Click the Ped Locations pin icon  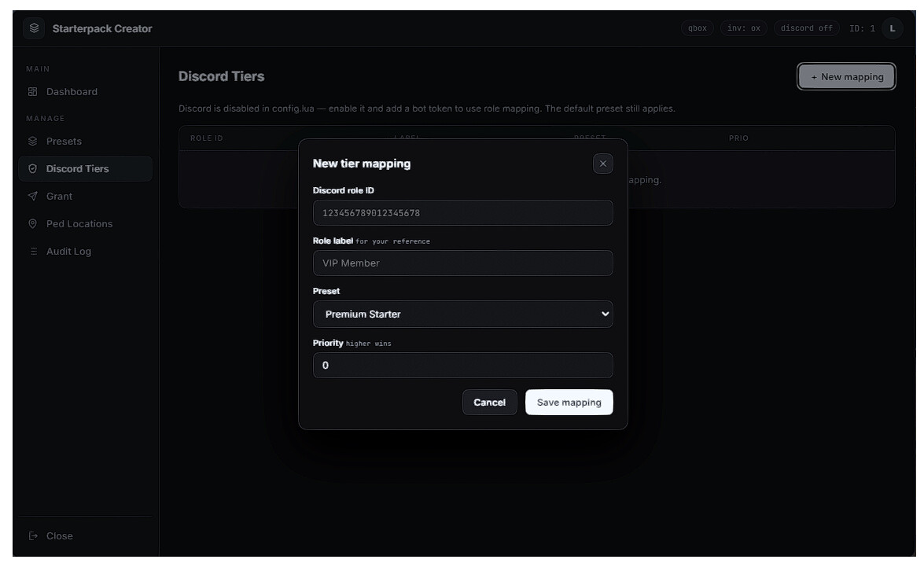pos(33,224)
